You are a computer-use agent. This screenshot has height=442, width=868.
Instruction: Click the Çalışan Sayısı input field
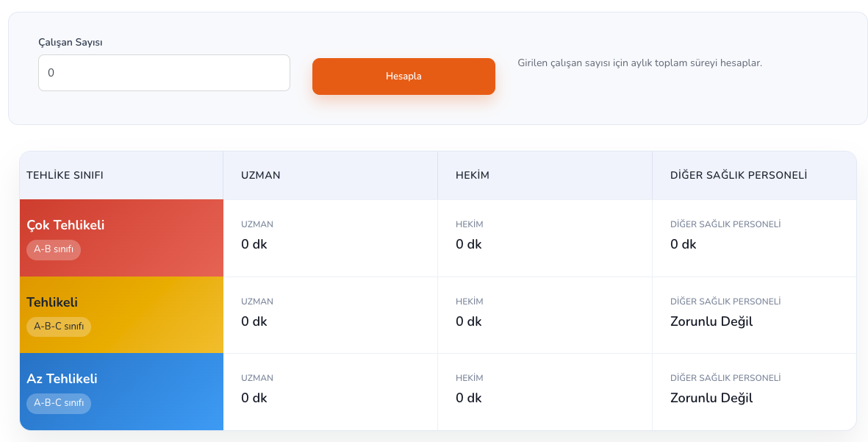(x=164, y=73)
